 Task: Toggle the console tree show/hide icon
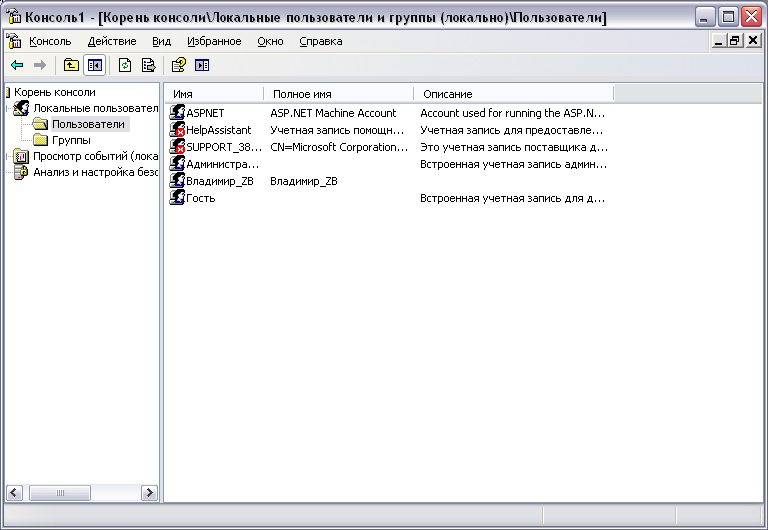[95, 65]
